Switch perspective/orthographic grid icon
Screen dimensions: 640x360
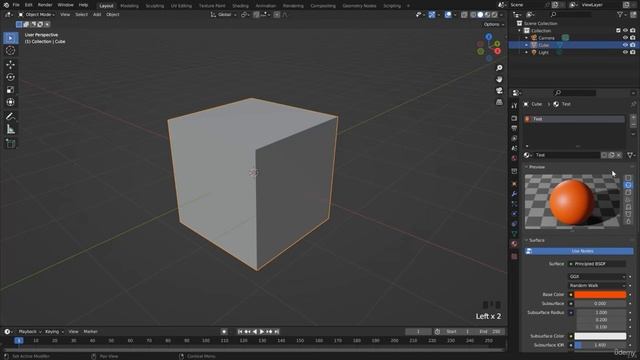point(499,102)
